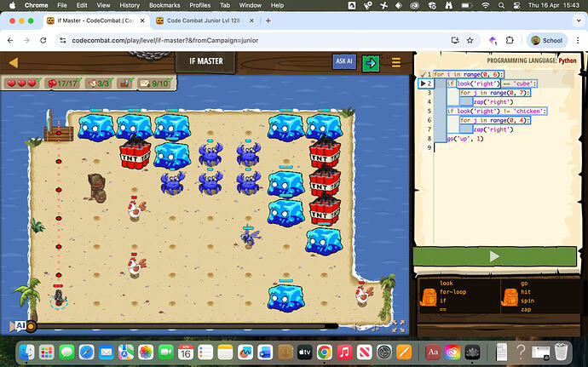This screenshot has height=367, width=588.
Task: Click the right orange backpack icon
Action: (510, 298)
